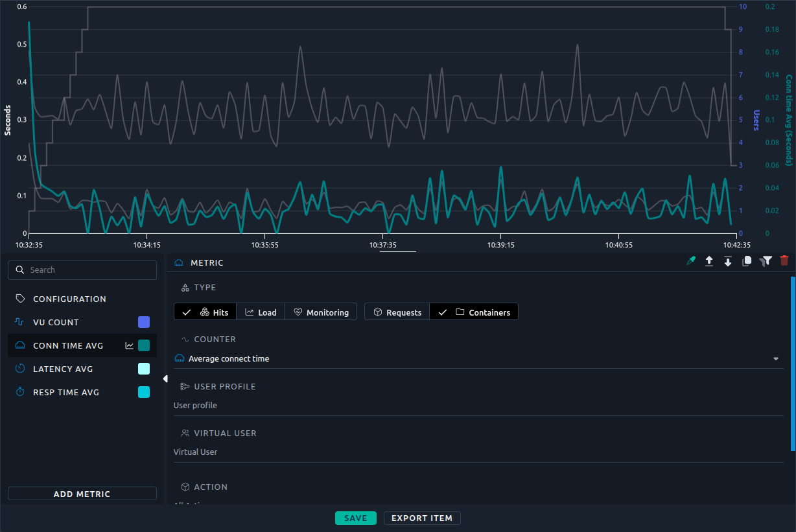
Task: Click the 10:34:15 time axis label
Action: pos(147,245)
